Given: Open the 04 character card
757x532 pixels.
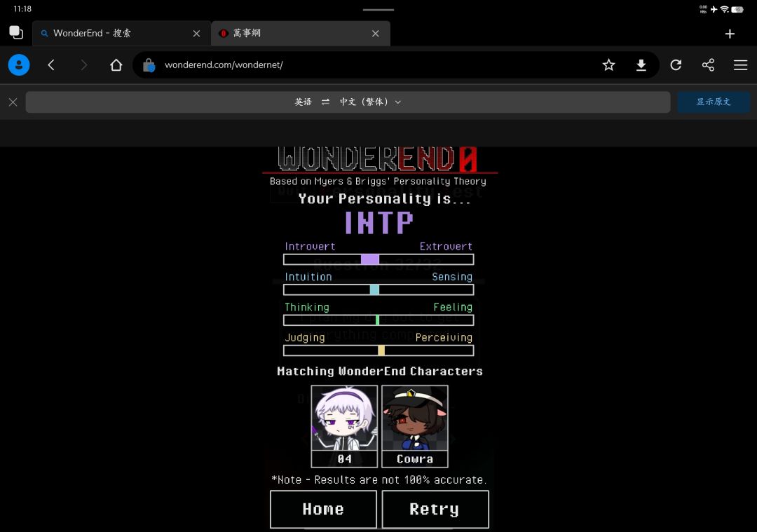Looking at the screenshot, I should pos(344,426).
